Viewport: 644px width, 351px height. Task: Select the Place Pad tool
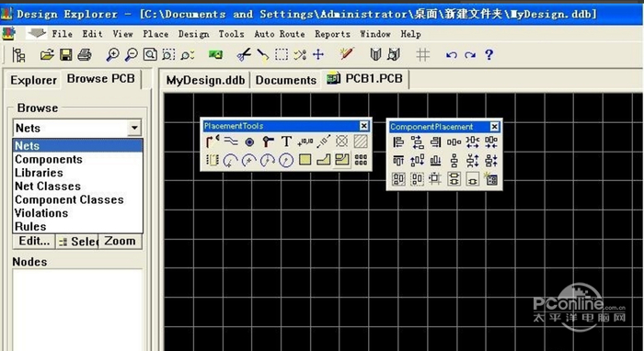tap(249, 142)
